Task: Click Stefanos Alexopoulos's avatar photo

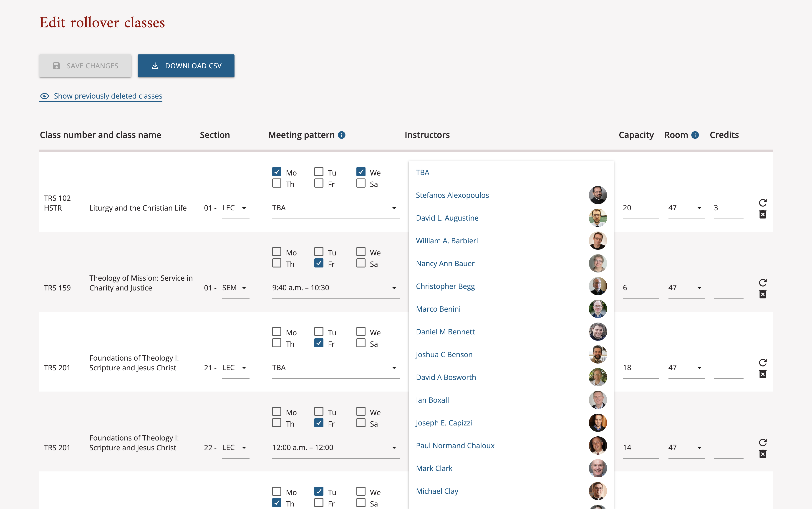Action: pos(598,195)
